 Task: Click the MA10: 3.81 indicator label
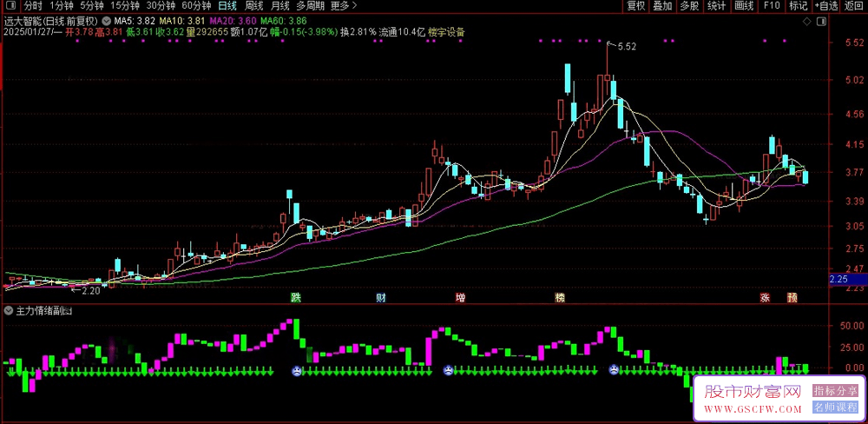(181, 22)
